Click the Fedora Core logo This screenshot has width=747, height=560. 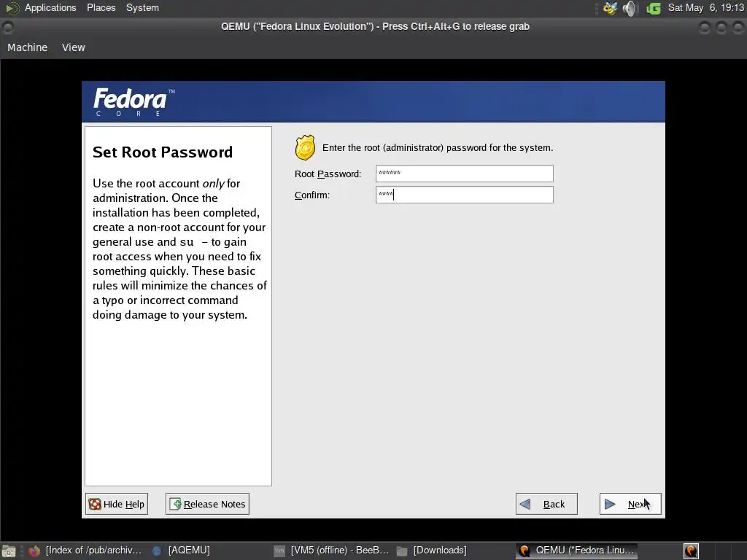click(x=134, y=102)
